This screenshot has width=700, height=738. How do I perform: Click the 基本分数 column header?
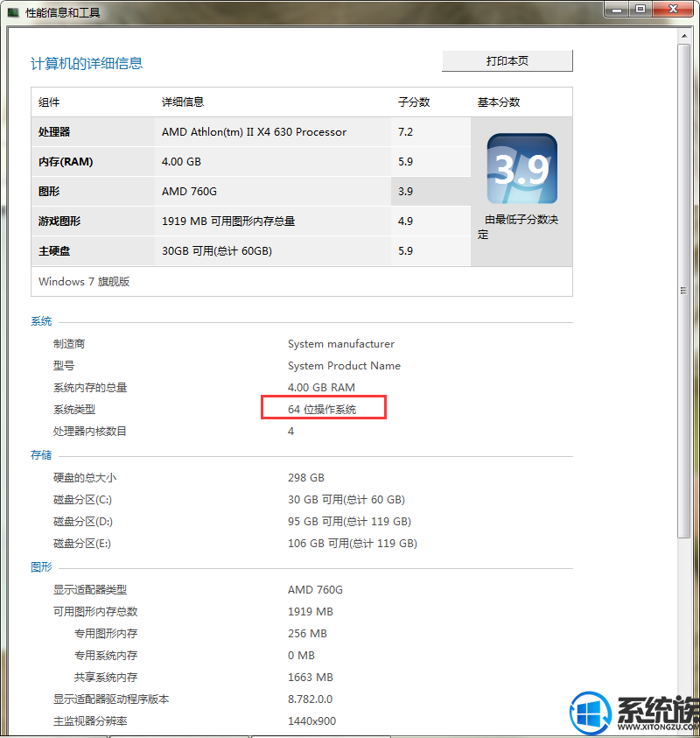point(499,102)
